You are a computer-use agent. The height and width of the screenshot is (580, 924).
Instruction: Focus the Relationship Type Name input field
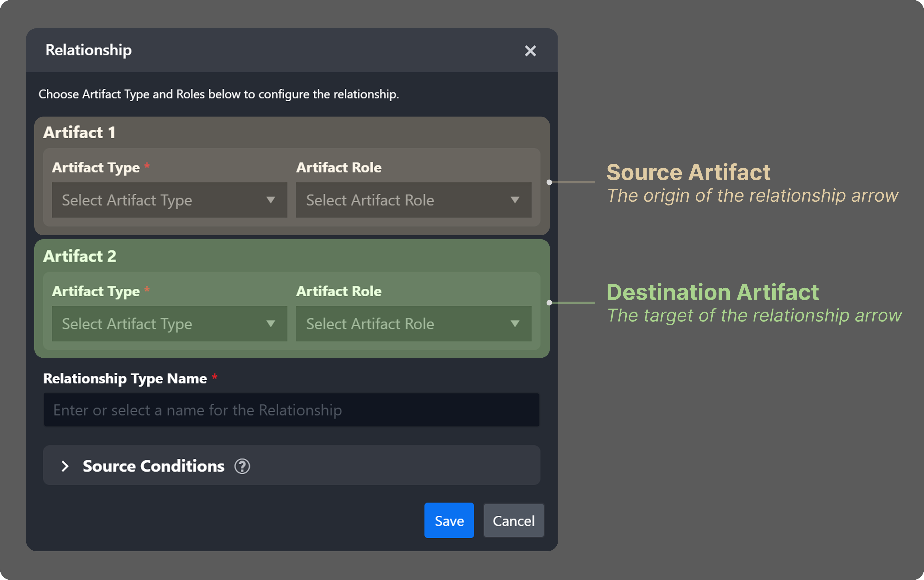point(292,410)
